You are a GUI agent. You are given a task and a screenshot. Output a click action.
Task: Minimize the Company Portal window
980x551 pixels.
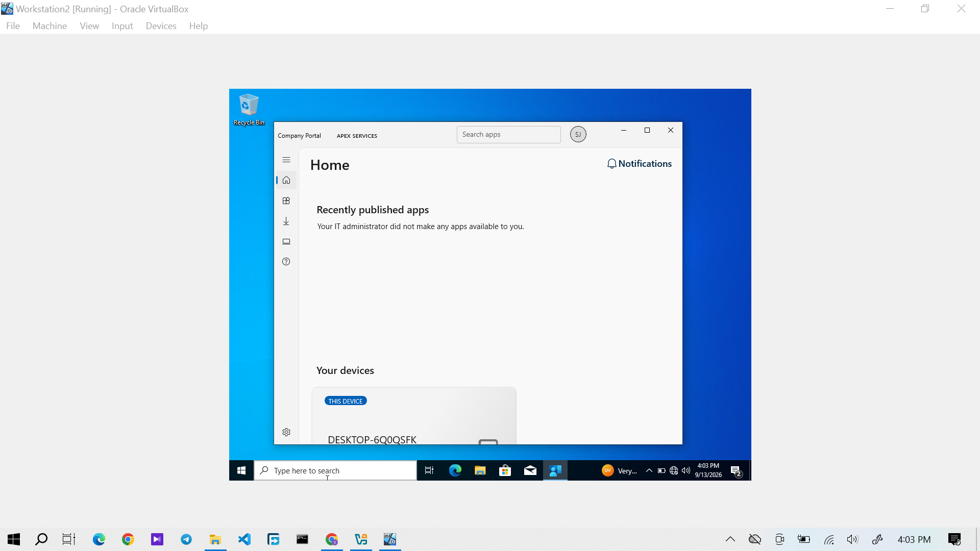[624, 130]
